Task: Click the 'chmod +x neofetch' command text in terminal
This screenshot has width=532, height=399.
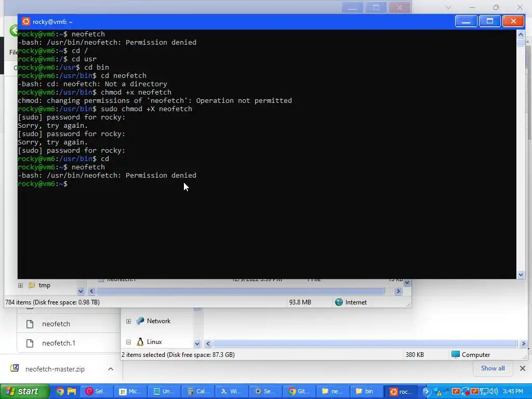Action: (x=136, y=92)
